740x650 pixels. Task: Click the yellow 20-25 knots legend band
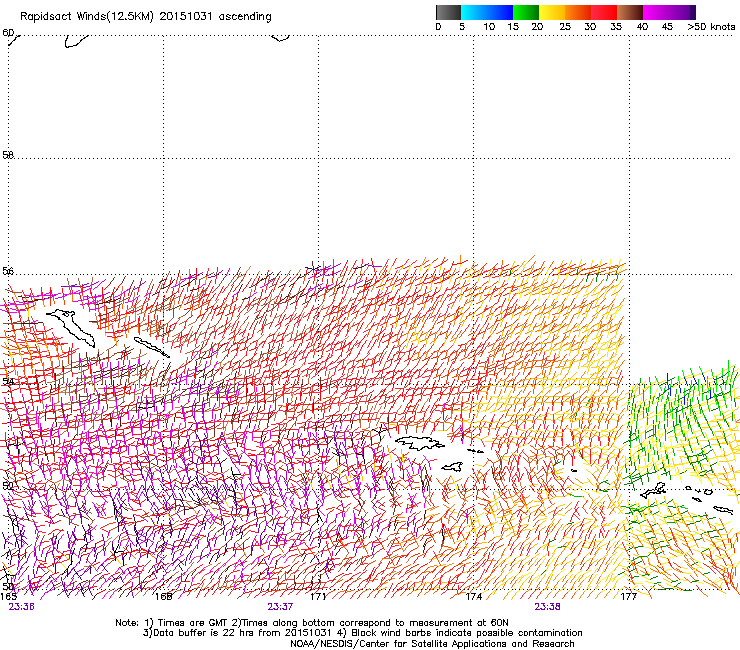(552, 12)
